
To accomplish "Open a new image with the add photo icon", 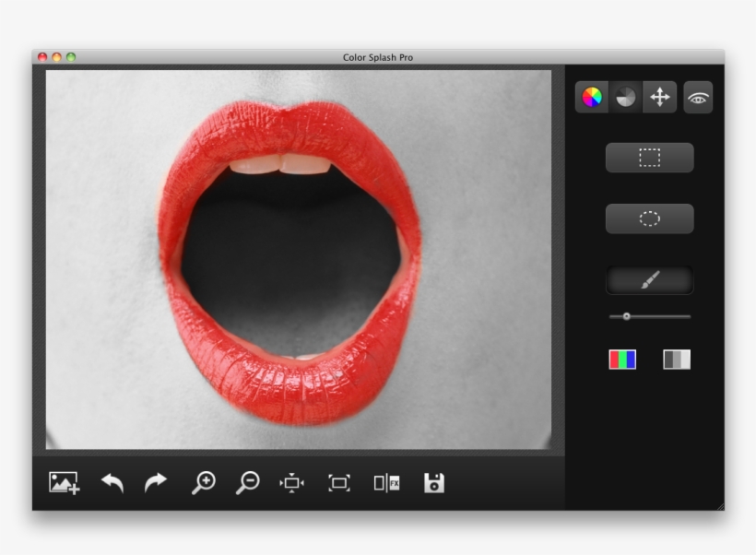I will click(61, 480).
